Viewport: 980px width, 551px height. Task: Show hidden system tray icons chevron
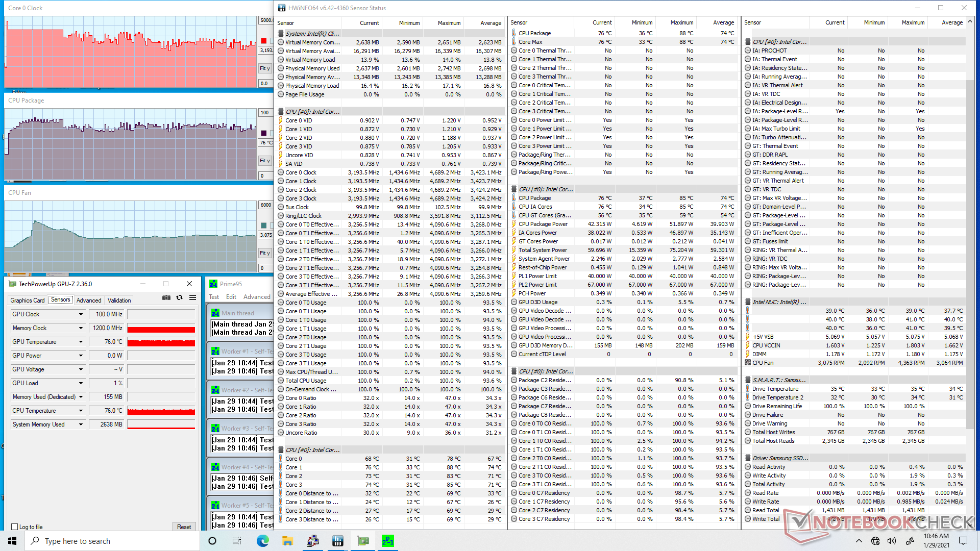pyautogui.click(x=859, y=541)
